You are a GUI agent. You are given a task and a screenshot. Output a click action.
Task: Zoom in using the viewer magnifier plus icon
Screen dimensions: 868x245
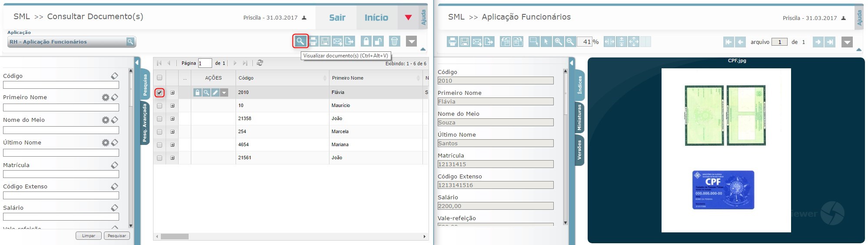coord(558,42)
